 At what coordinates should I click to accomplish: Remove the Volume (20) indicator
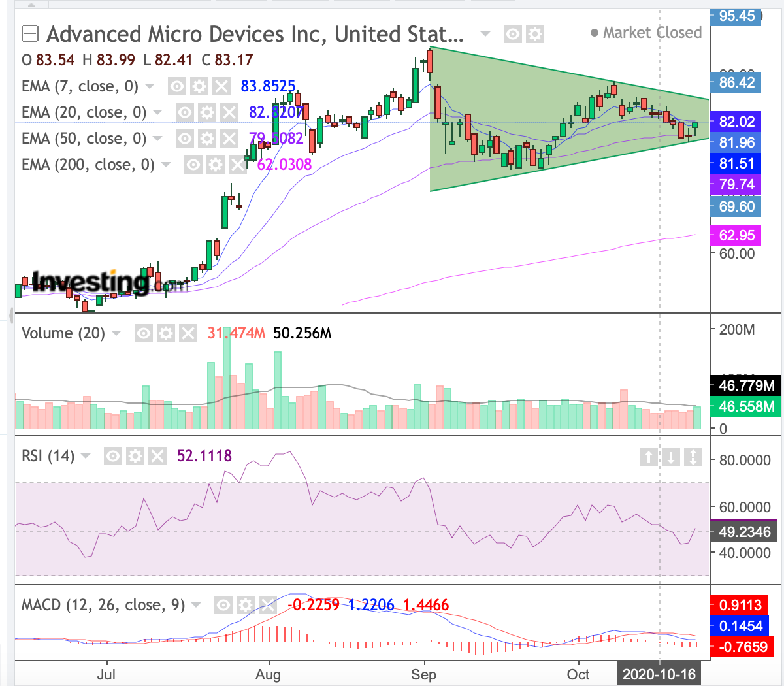pos(188,333)
